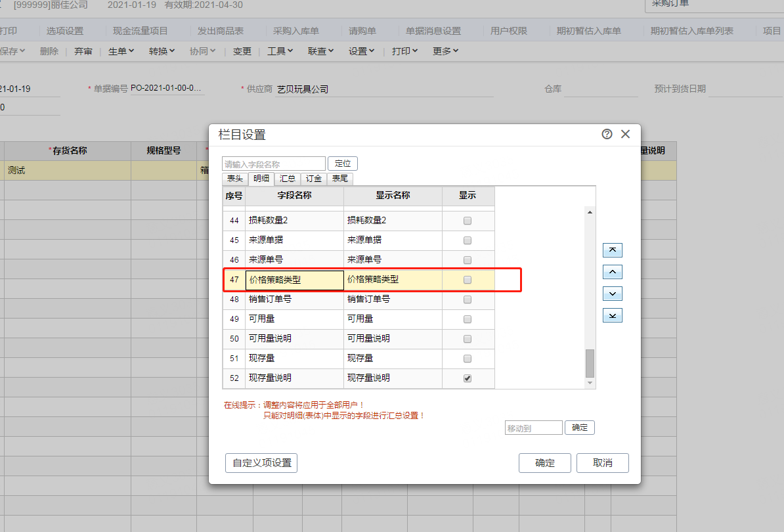Open the 协同 dropdown menu
Screen dimensions: 784x532
click(x=202, y=51)
